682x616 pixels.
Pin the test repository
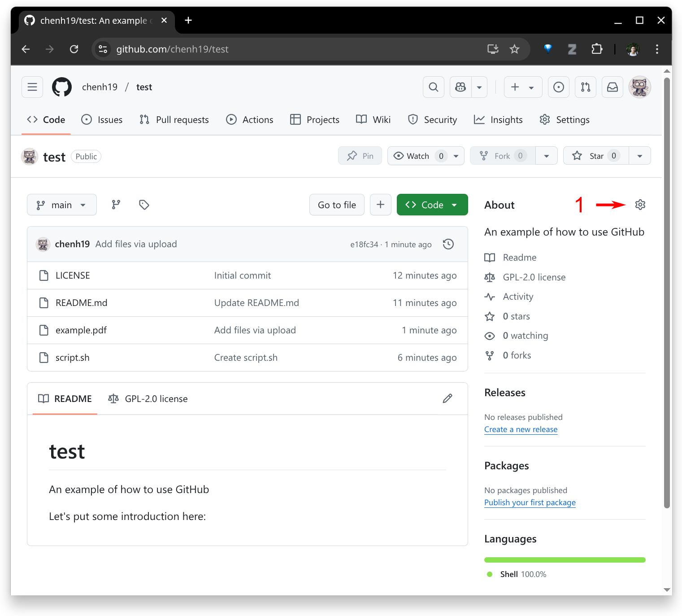(x=360, y=156)
